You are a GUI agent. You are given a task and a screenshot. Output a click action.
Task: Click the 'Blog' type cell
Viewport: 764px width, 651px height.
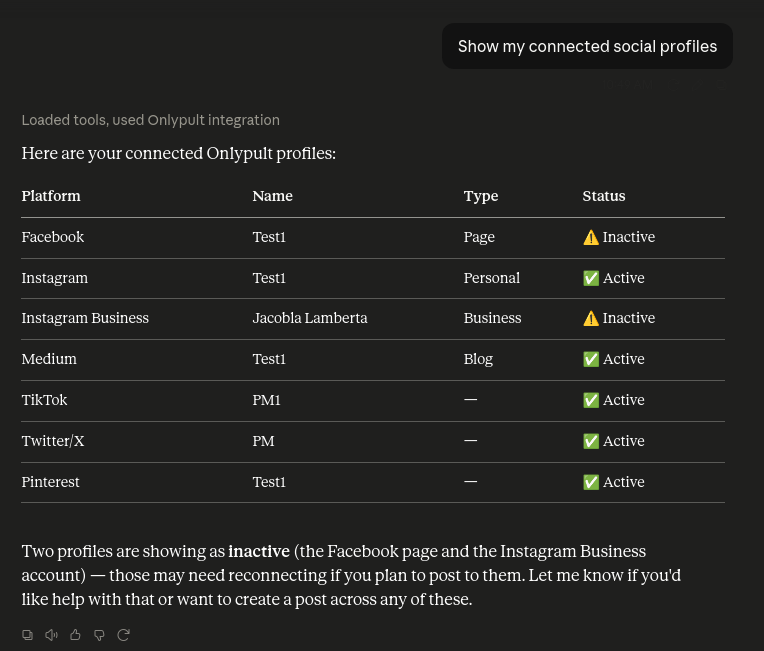coord(478,359)
